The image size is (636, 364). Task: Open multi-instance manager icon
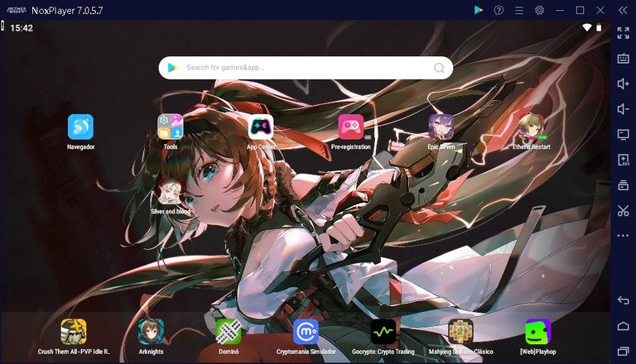[x=623, y=184]
